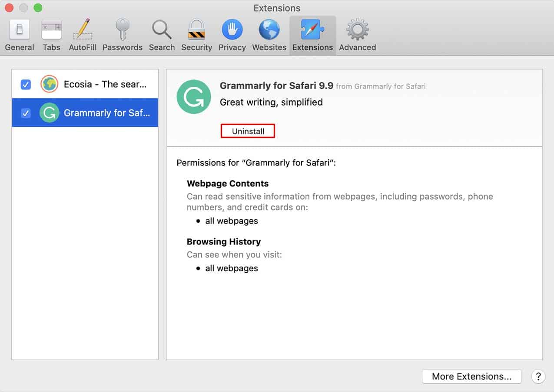Open the AutoFill pencil icon
The image size is (554, 392).
[x=83, y=30]
